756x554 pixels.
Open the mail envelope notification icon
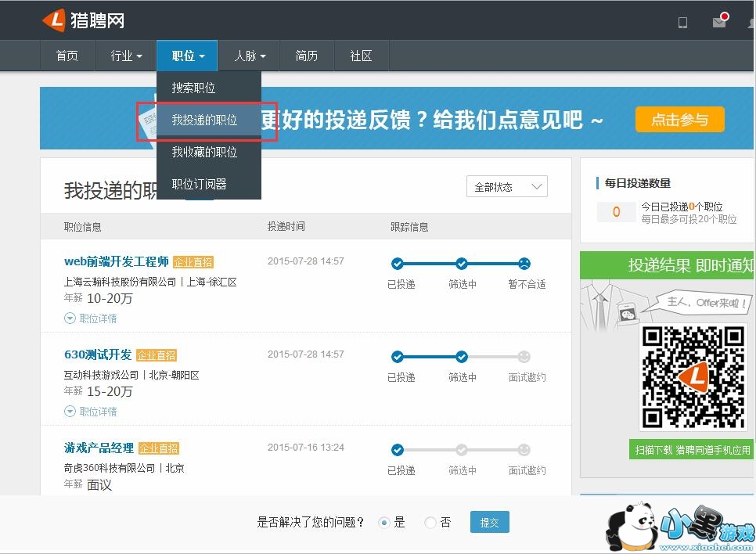point(720,20)
